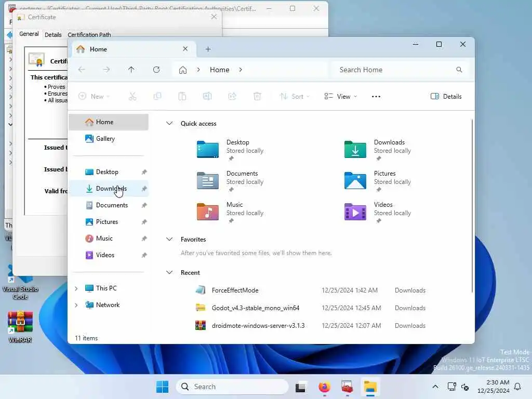Click the search magnifier in Search Home

(459, 70)
